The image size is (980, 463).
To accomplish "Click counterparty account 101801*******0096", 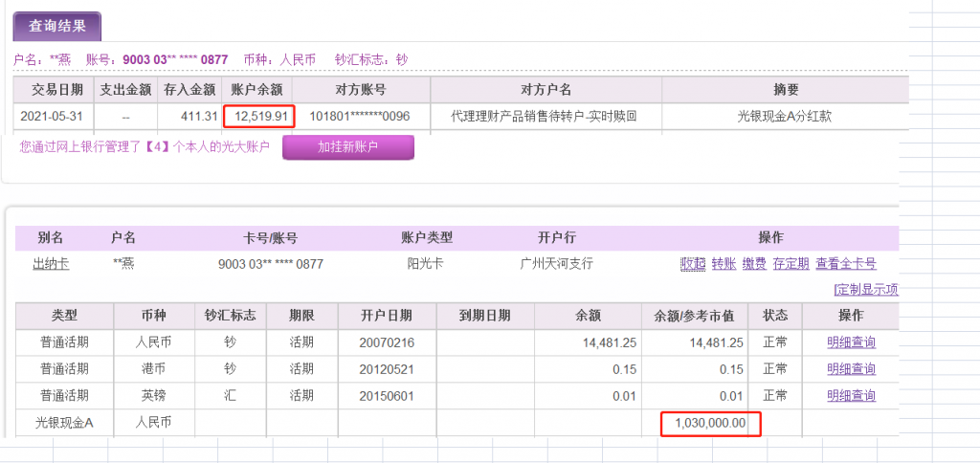I will 361,116.
